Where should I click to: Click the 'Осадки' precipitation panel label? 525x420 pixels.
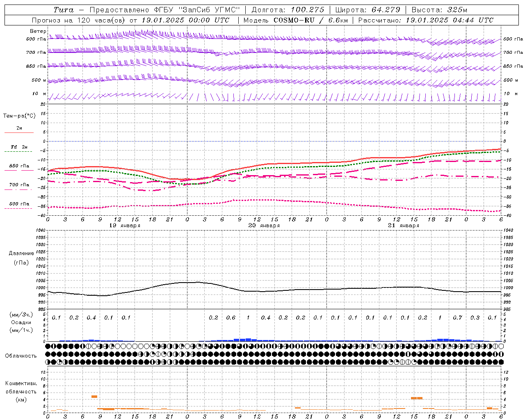tap(21, 322)
